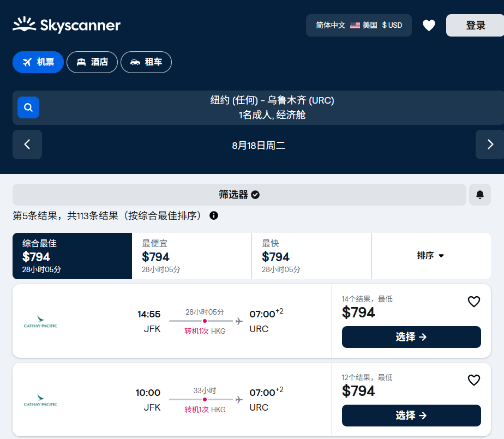
Task: Go to next day with right arrow
Action: (489, 145)
